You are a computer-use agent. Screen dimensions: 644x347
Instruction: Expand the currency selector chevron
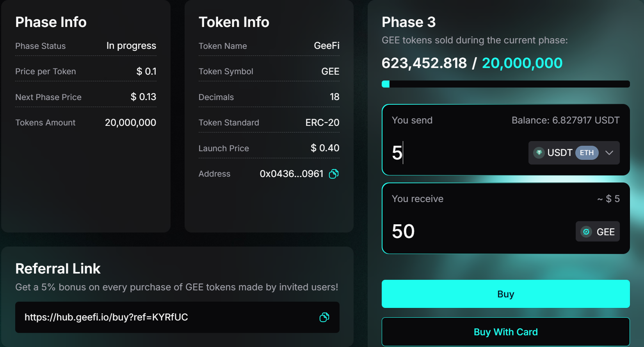coord(609,153)
